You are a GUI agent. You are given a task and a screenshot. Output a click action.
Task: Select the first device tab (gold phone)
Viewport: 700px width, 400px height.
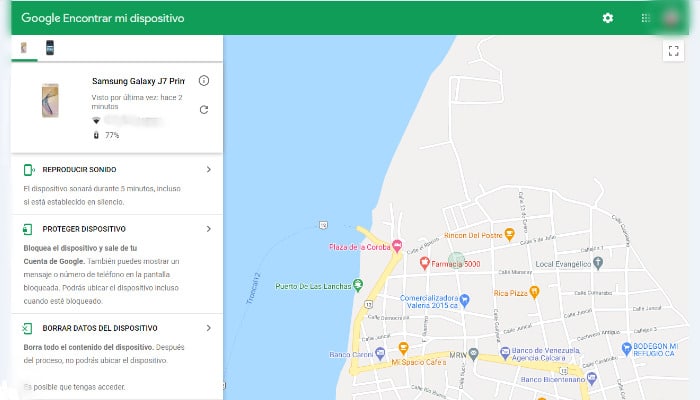(24, 47)
